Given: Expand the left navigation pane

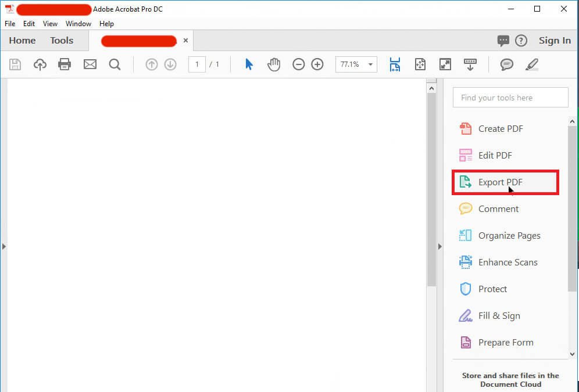Looking at the screenshot, I should pyautogui.click(x=3, y=246).
